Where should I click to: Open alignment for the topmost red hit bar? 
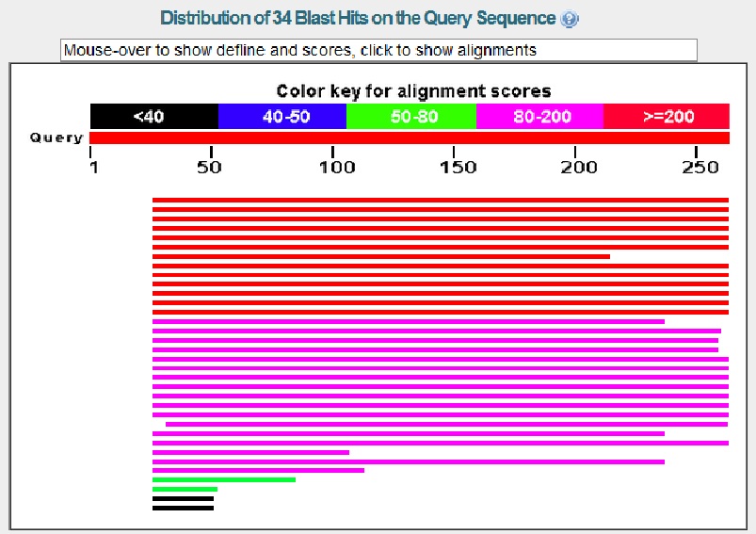click(440, 200)
